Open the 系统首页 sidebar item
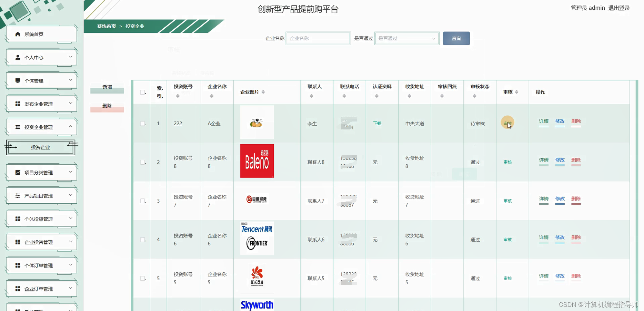The width and height of the screenshot is (644, 311). (41, 34)
